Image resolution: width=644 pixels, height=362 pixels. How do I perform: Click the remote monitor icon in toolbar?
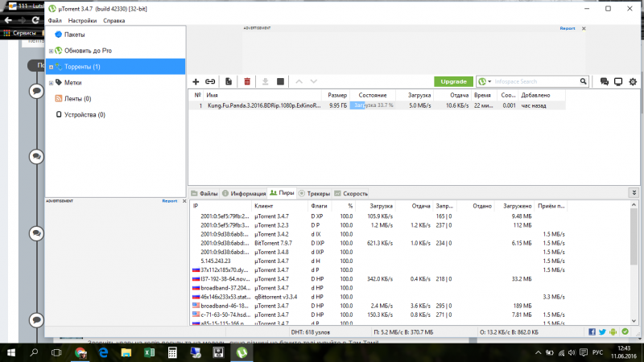[618, 81]
